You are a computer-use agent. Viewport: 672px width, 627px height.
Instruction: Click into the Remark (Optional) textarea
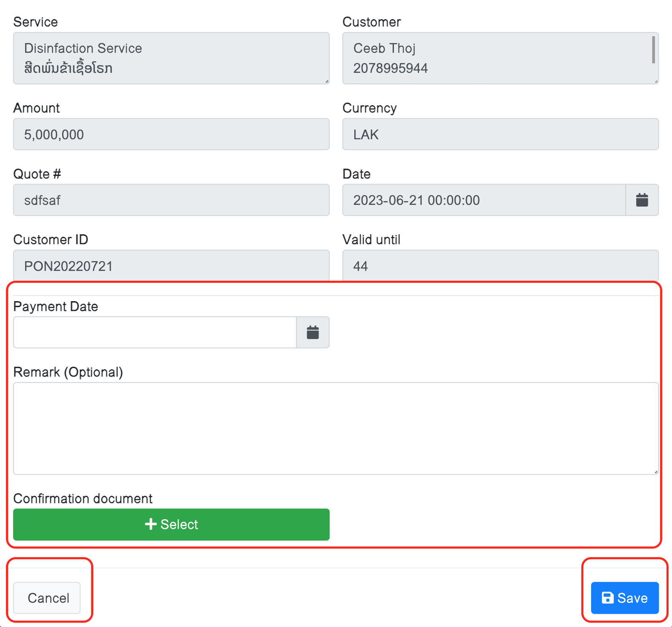click(x=336, y=428)
